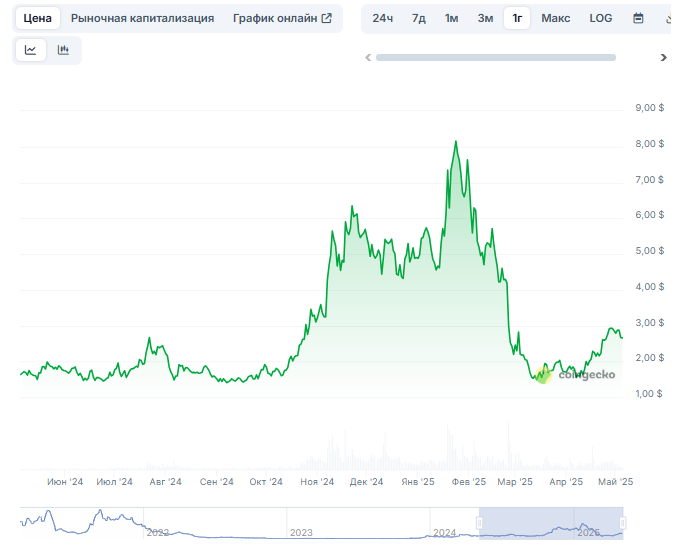Click the horizontal time range scrollbar
The image size is (685, 548).
click(x=496, y=58)
